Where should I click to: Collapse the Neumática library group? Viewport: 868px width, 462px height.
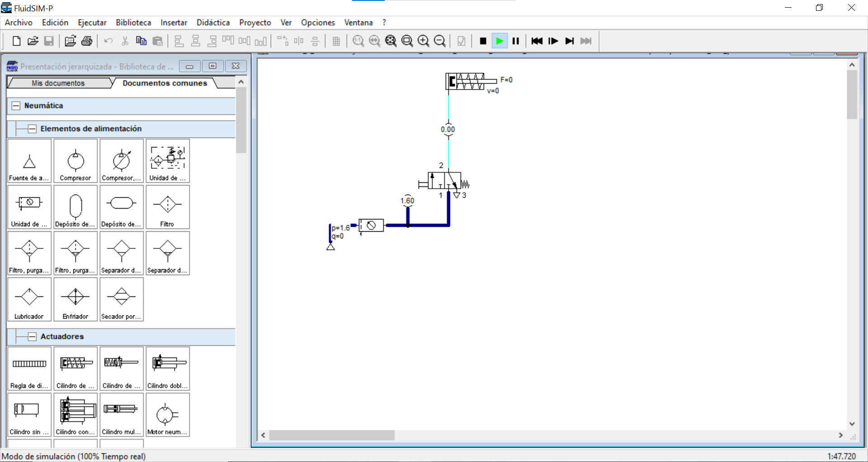pyautogui.click(x=16, y=106)
